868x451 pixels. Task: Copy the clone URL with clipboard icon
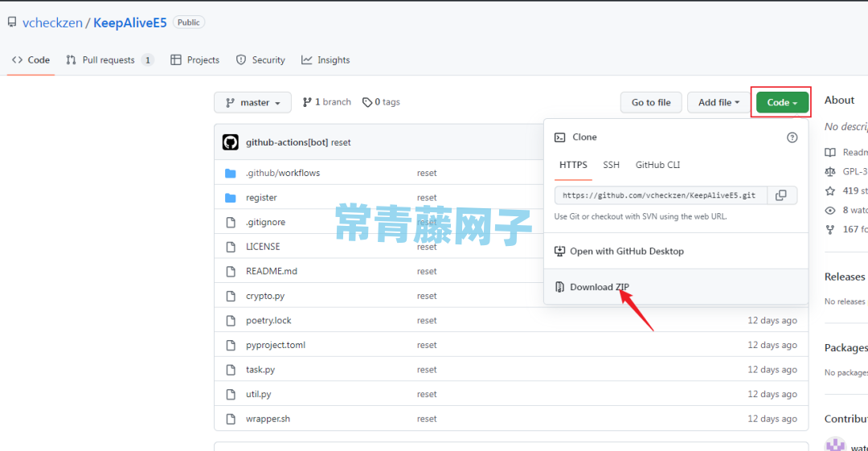coord(781,195)
